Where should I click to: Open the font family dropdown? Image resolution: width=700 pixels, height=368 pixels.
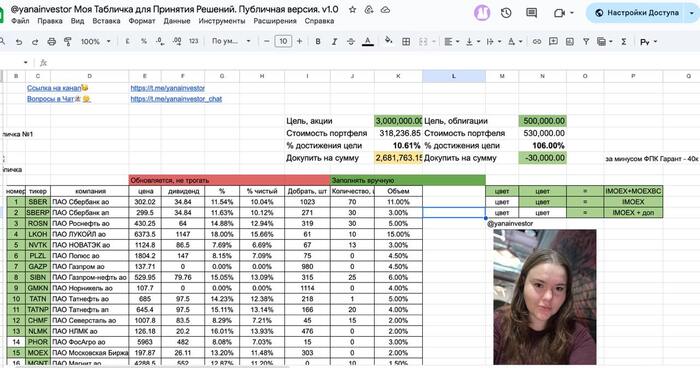[231, 41]
